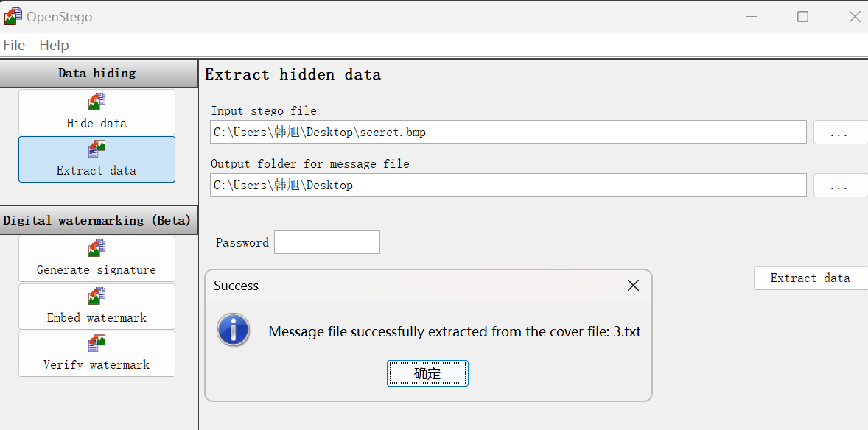
Task: Click the Generate signature icon
Action: 97,249
